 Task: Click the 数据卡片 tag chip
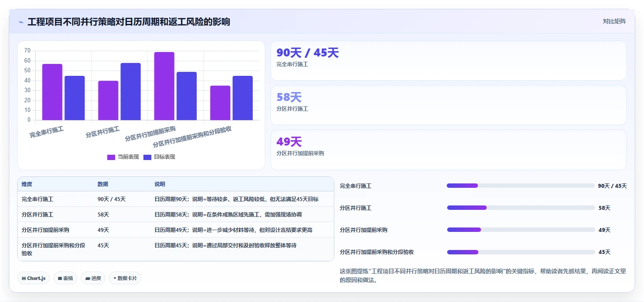point(125,278)
